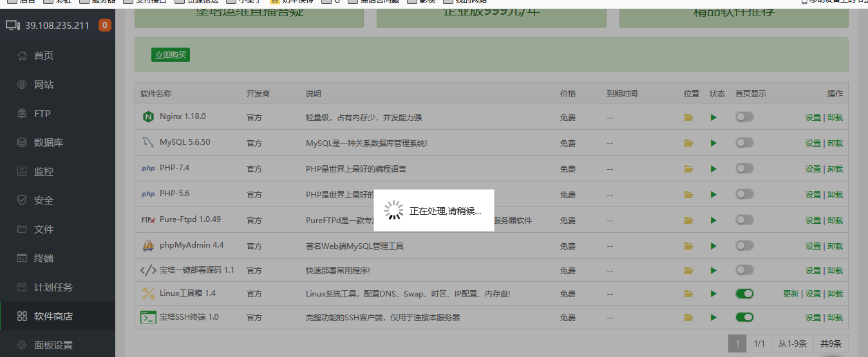This screenshot has height=357, width=868.
Task: Open the MySQL 5.6.50 folder location icon
Action: point(688,143)
